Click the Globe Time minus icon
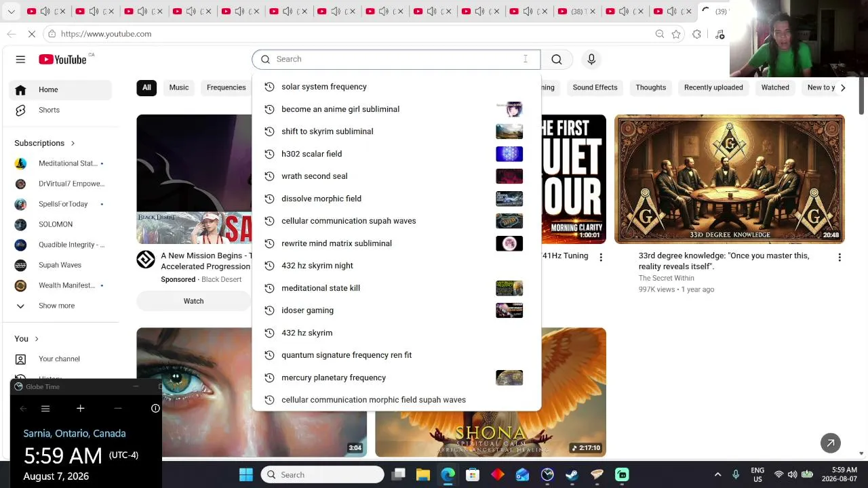Image resolution: width=868 pixels, height=488 pixels. click(x=117, y=409)
